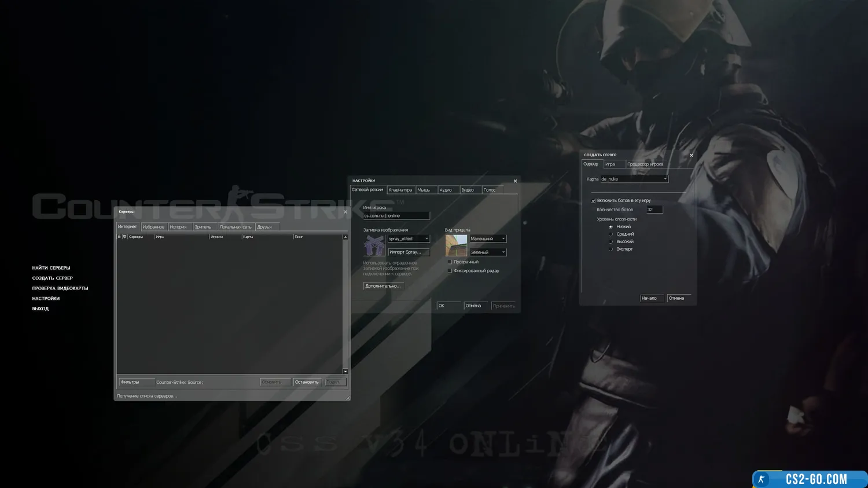Switch to the Клавиатура settings tab
This screenshot has width=868, height=488.
400,190
